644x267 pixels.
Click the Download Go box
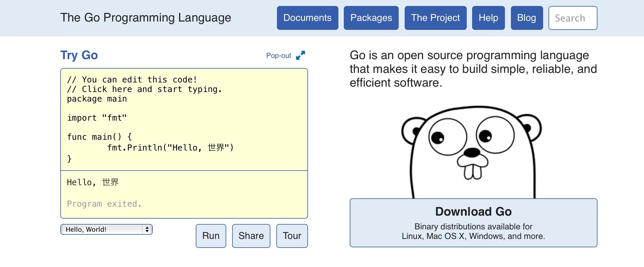click(x=473, y=223)
